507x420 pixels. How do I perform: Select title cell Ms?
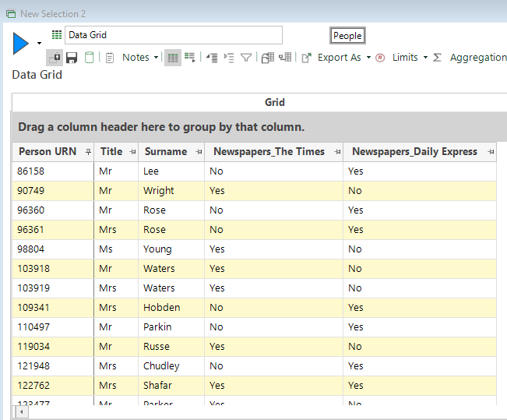[x=116, y=249]
